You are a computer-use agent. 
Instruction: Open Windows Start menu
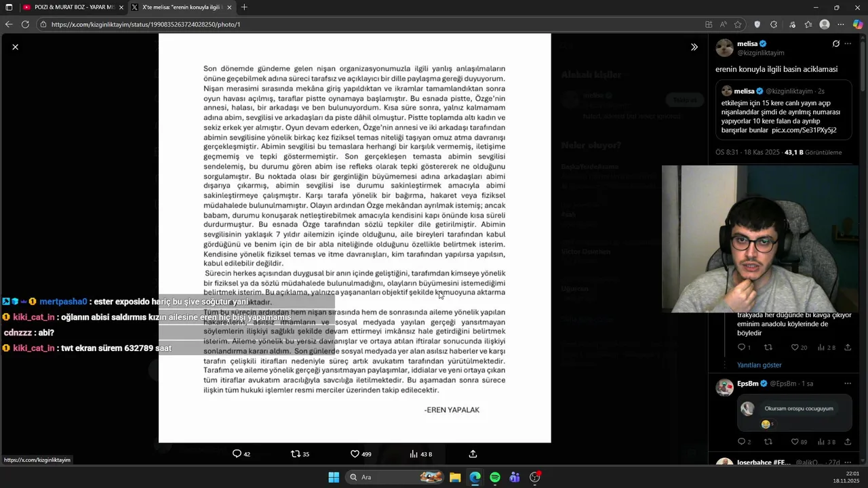click(x=334, y=477)
